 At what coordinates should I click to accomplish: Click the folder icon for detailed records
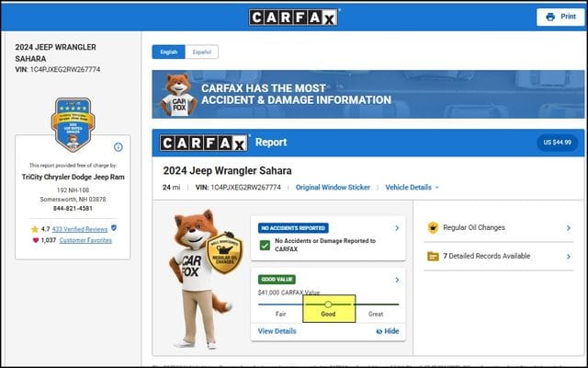pos(433,257)
